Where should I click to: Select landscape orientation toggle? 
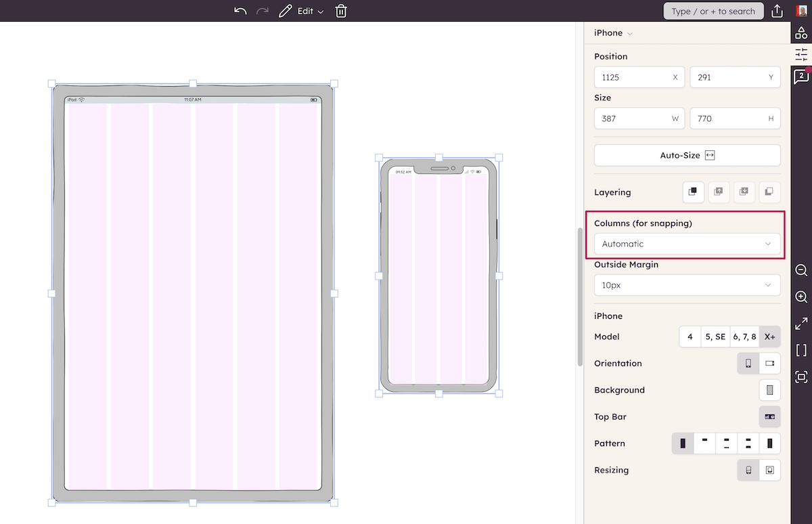coord(769,364)
